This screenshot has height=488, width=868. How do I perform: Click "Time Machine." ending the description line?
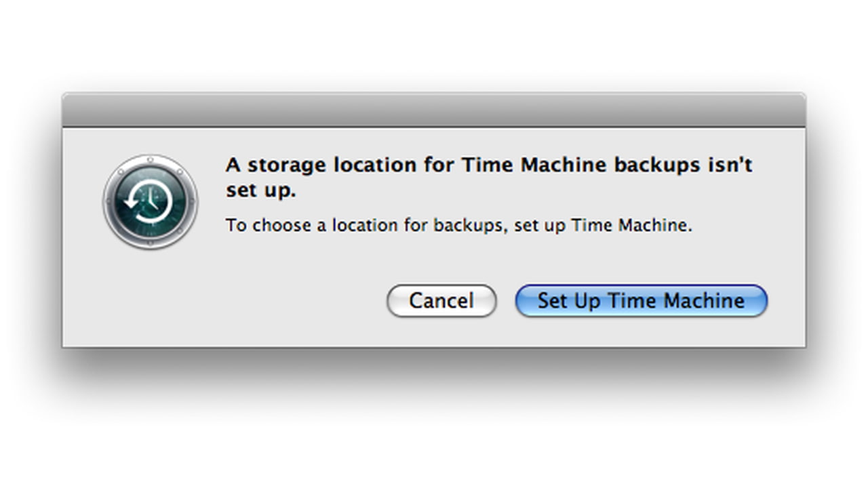pos(632,225)
